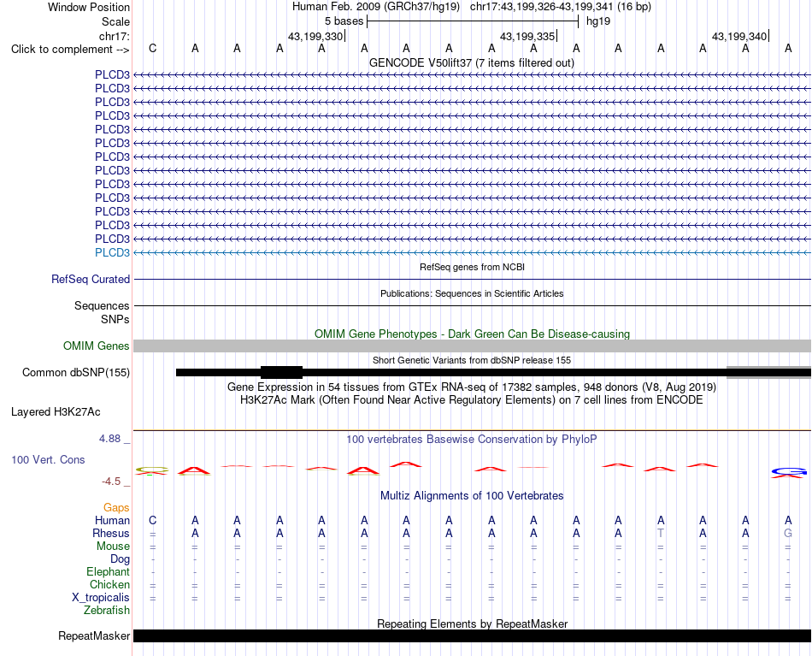This screenshot has width=812, height=656.
Task: Click the Scale label
Action: (115, 21)
